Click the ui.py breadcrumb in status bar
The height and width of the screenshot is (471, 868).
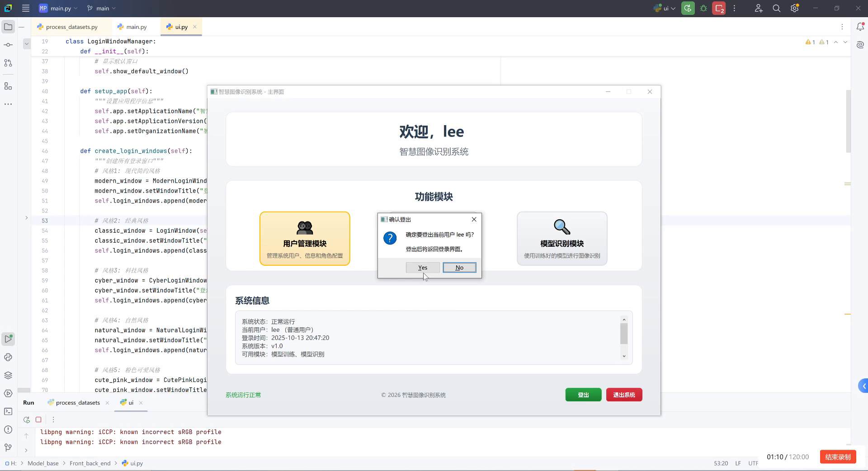coord(132,463)
